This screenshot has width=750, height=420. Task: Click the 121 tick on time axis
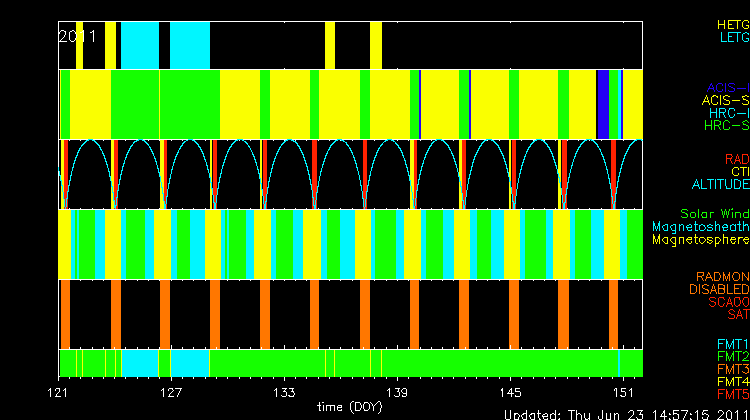(x=62, y=391)
